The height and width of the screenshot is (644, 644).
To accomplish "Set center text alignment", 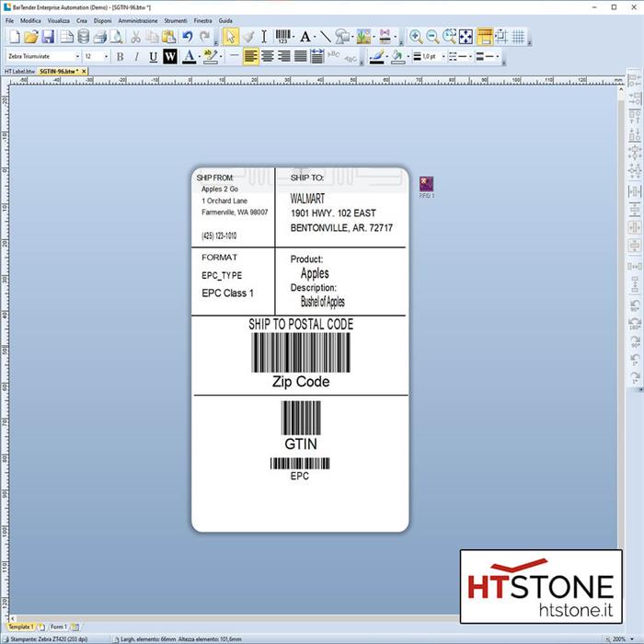I will point(268,56).
